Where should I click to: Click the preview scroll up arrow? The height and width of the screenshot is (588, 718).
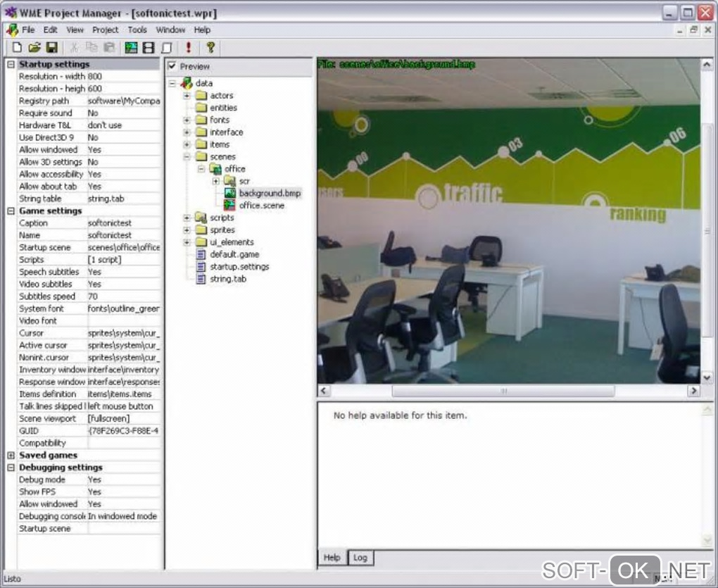pos(707,65)
